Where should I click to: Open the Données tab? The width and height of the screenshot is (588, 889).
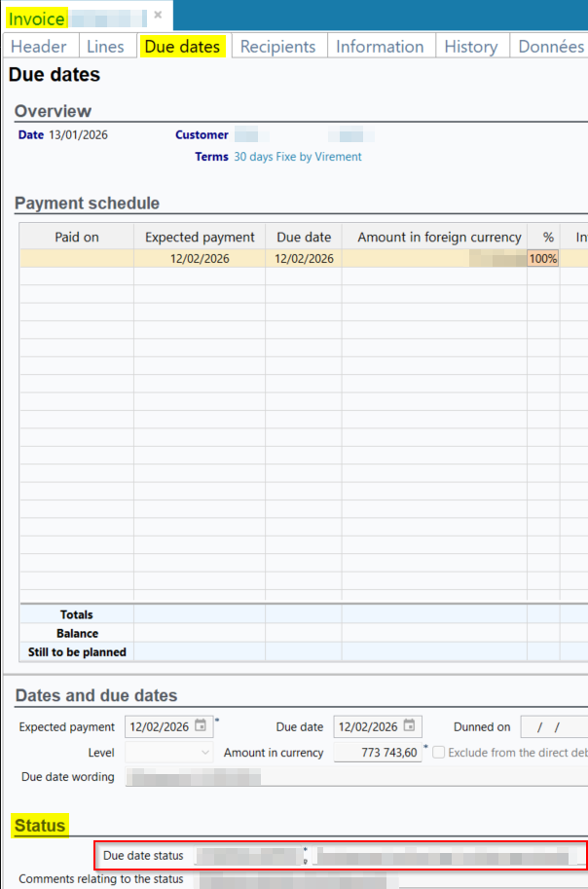[550, 47]
